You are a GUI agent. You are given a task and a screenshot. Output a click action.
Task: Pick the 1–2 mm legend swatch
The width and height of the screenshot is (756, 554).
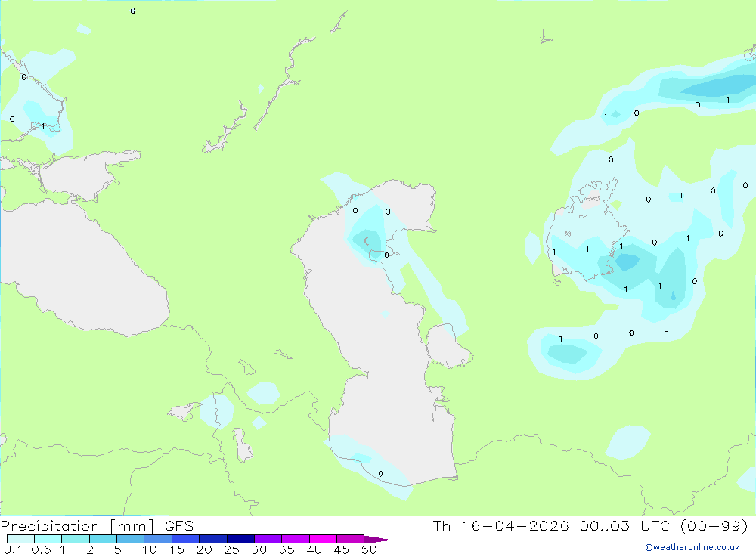[76, 539]
